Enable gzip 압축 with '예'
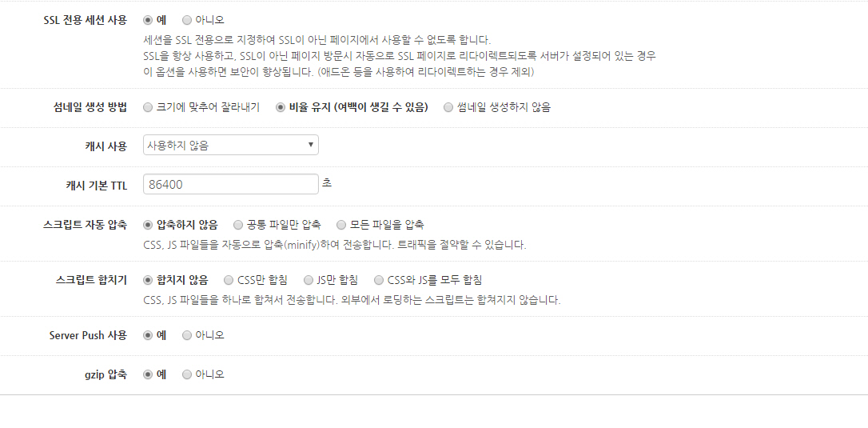This screenshot has width=868, height=428. (148, 374)
